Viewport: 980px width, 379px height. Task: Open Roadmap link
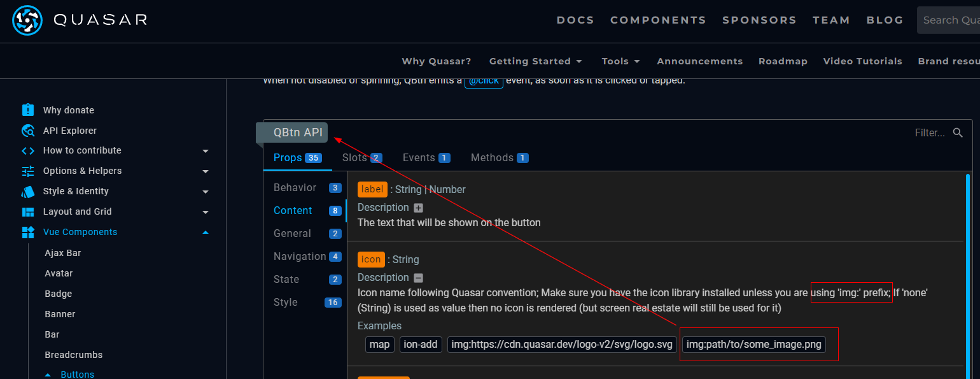(783, 61)
